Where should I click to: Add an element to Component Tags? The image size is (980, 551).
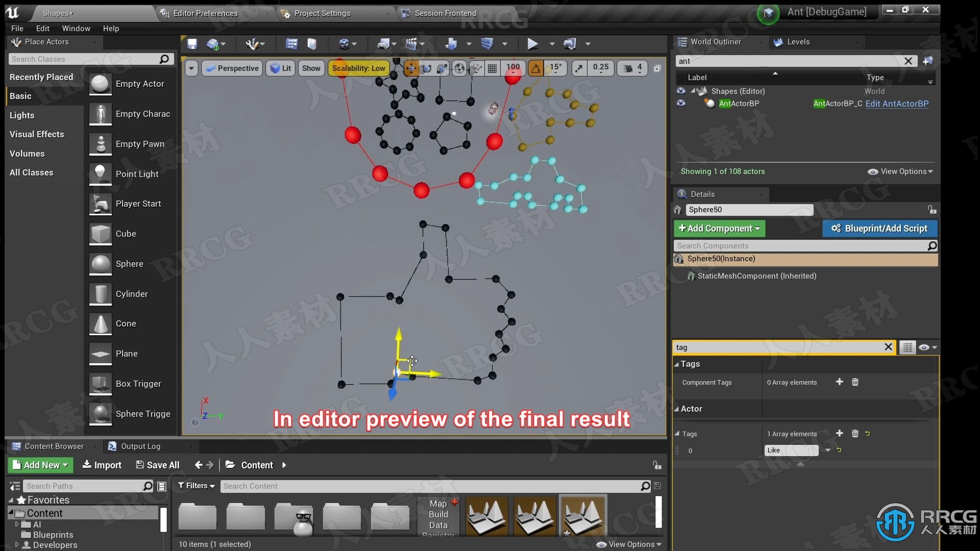pyautogui.click(x=839, y=382)
